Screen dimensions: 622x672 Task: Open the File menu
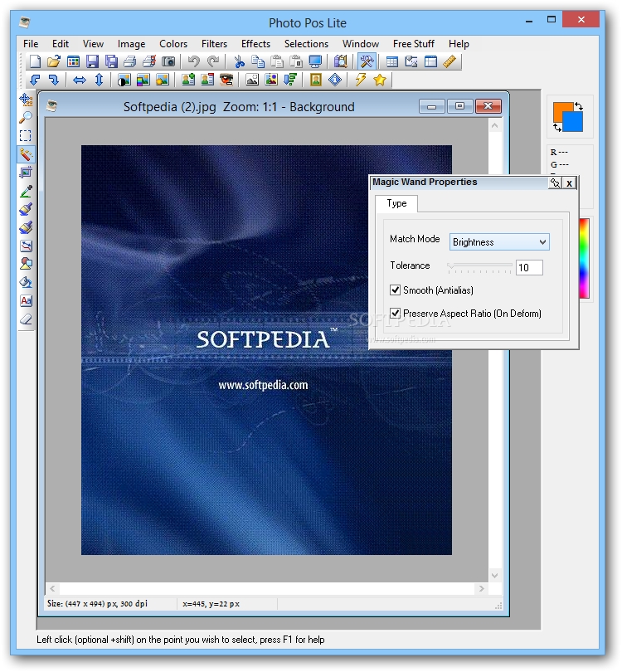tap(31, 44)
